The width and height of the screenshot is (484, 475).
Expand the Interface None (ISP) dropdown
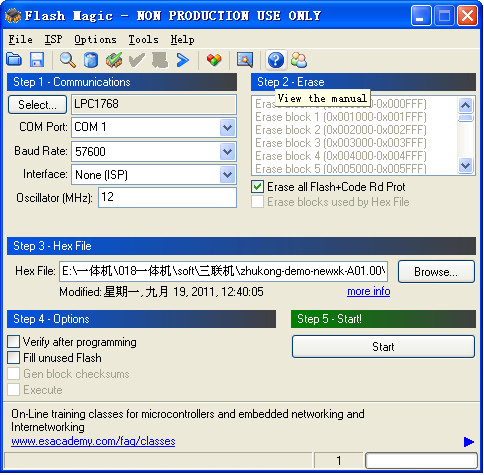(x=228, y=175)
